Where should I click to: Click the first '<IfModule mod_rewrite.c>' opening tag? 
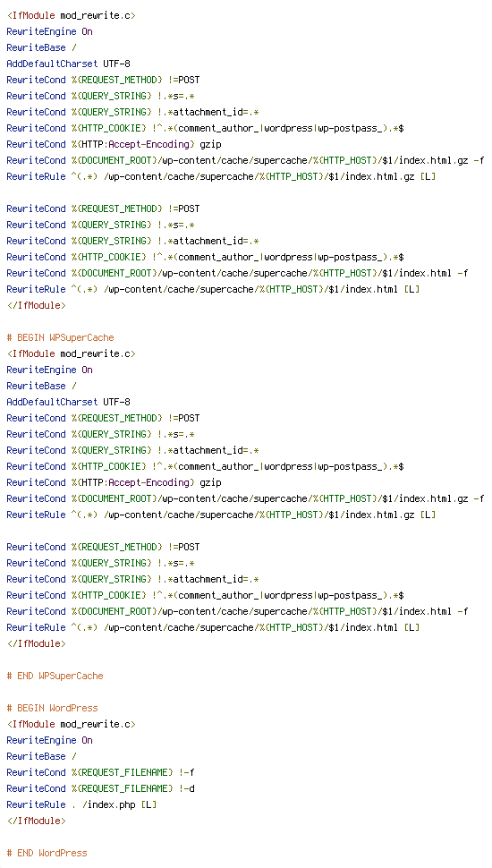click(x=71, y=15)
